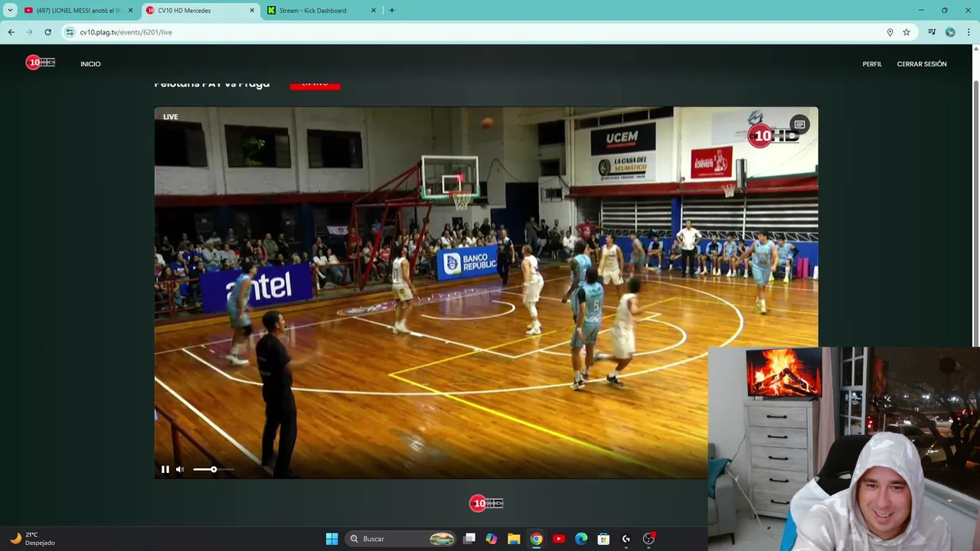Open the Windows Start menu

(332, 539)
